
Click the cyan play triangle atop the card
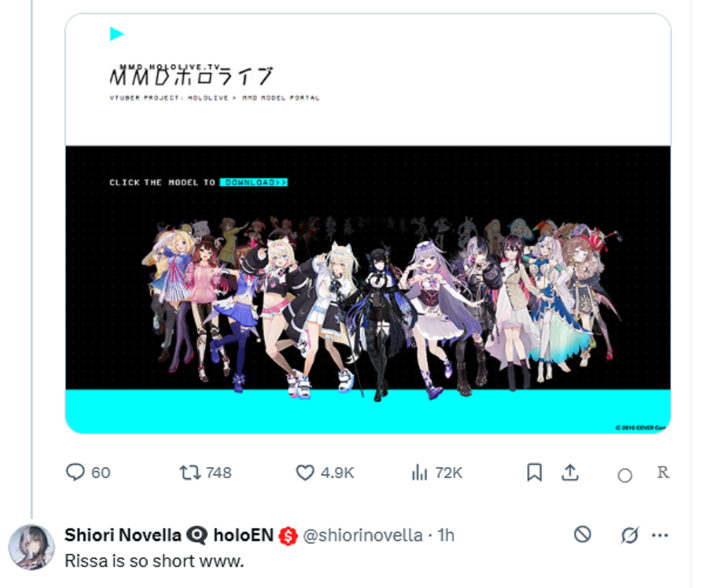pos(117,33)
